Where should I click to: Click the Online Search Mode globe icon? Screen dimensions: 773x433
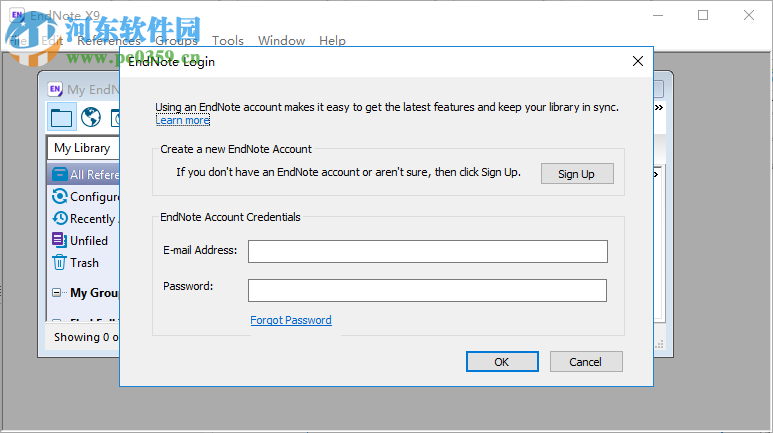click(x=91, y=118)
